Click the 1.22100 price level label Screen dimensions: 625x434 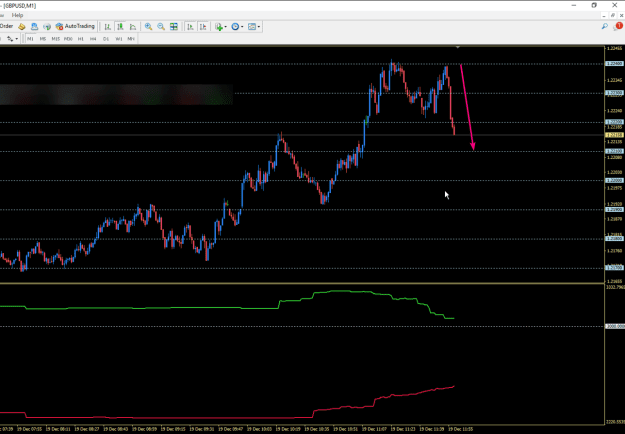(x=614, y=151)
